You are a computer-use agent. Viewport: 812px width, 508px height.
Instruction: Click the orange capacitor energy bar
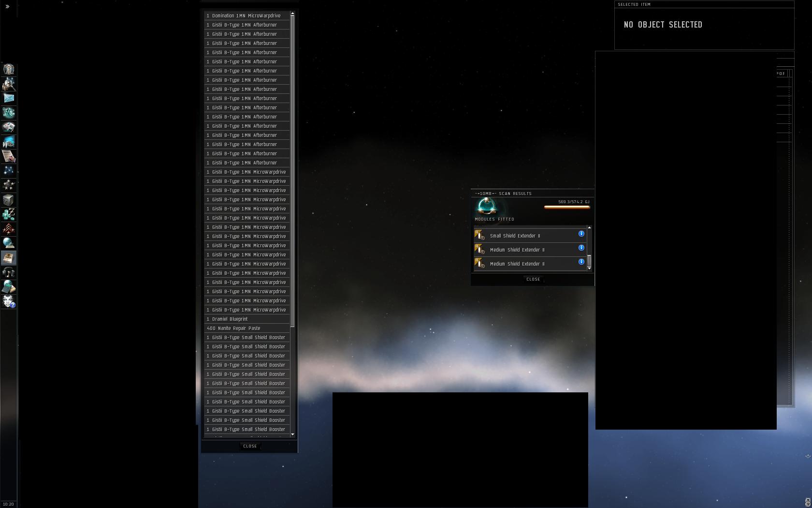tap(567, 207)
